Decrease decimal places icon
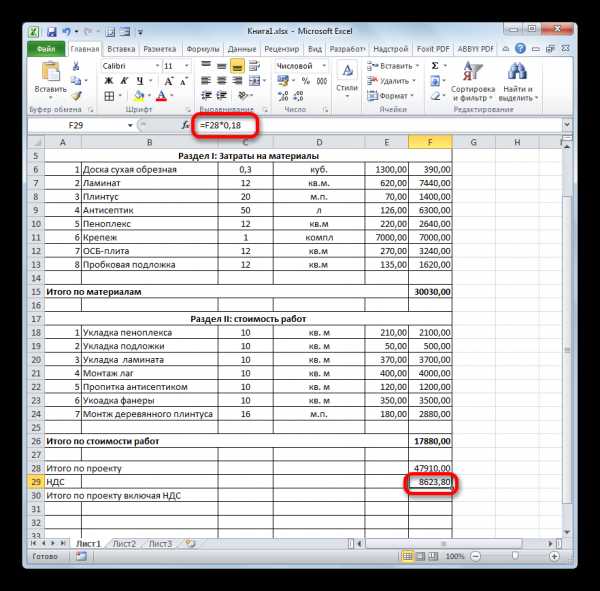The width and height of the screenshot is (600, 591). [x=298, y=96]
